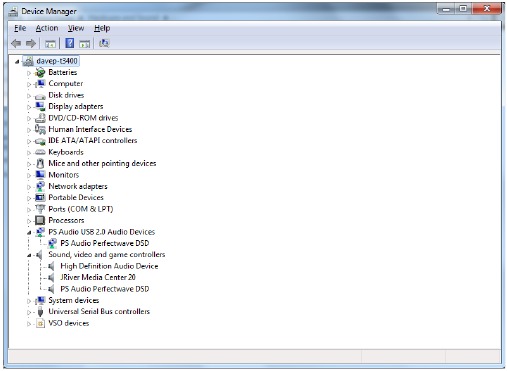Expand the Processors category
This screenshot has height=371, width=507.
pos(29,221)
